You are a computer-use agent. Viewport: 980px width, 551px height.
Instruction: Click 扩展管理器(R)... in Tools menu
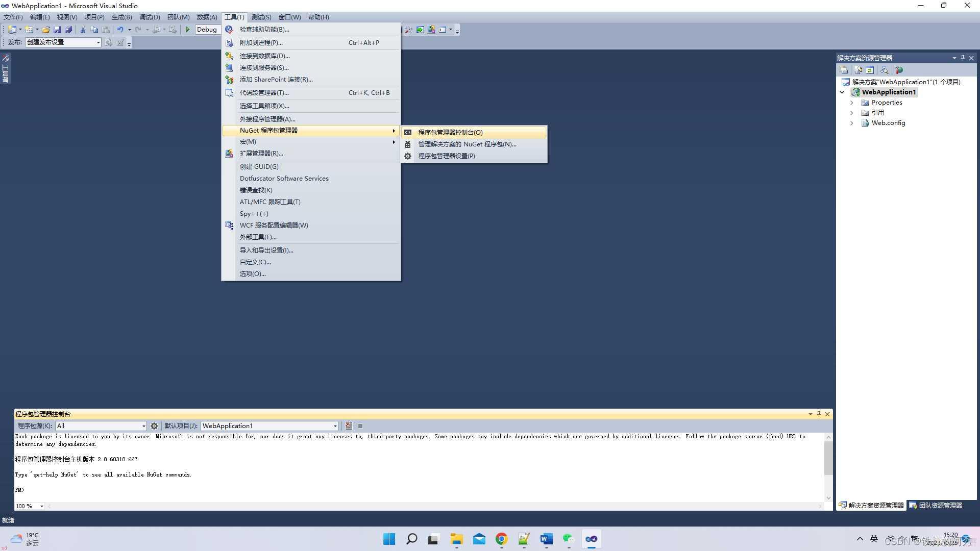coord(311,154)
